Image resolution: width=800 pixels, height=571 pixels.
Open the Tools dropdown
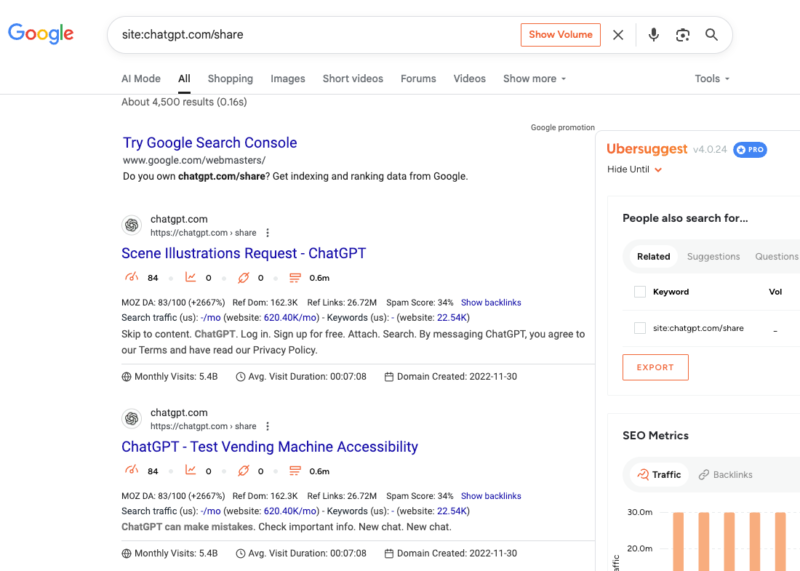(x=712, y=79)
